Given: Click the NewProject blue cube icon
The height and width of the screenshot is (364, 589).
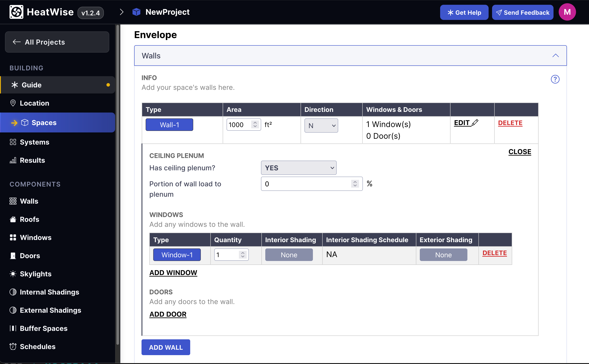Looking at the screenshot, I should click(137, 12).
